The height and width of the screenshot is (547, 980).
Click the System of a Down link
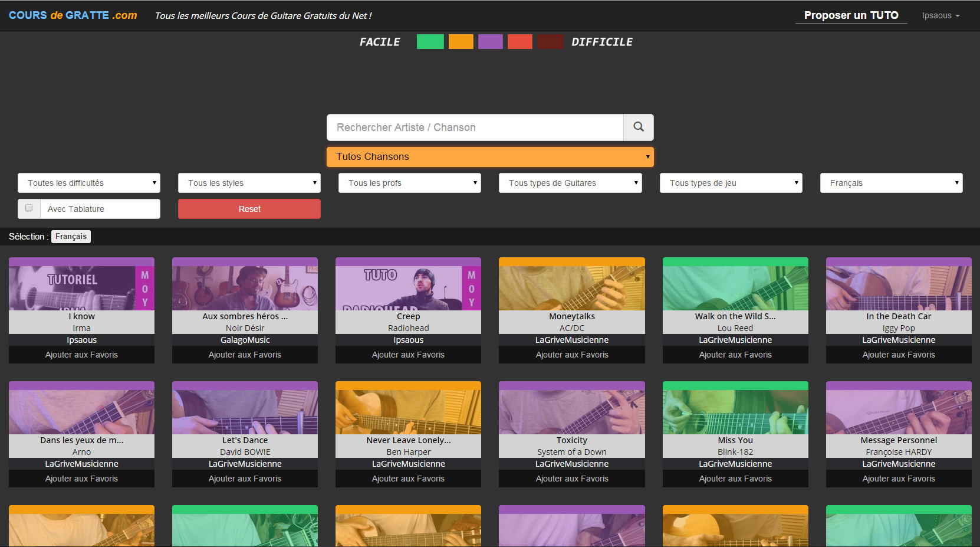pyautogui.click(x=572, y=452)
